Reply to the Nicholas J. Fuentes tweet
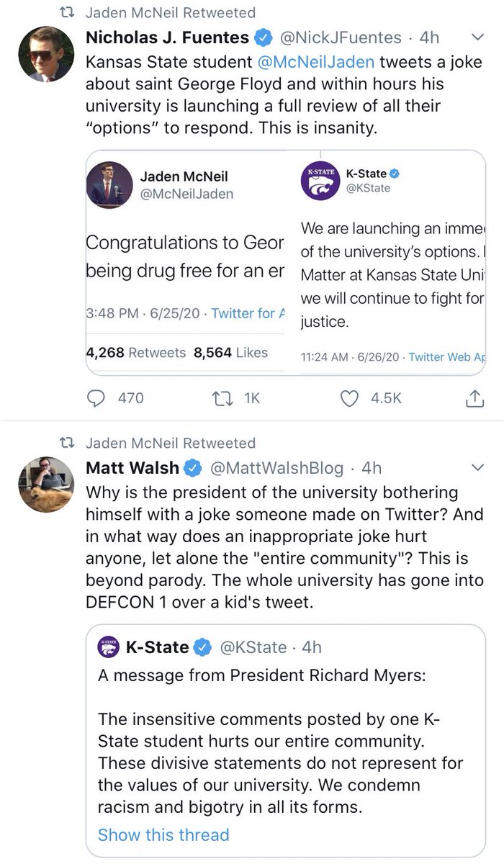504x864 pixels. (97, 398)
